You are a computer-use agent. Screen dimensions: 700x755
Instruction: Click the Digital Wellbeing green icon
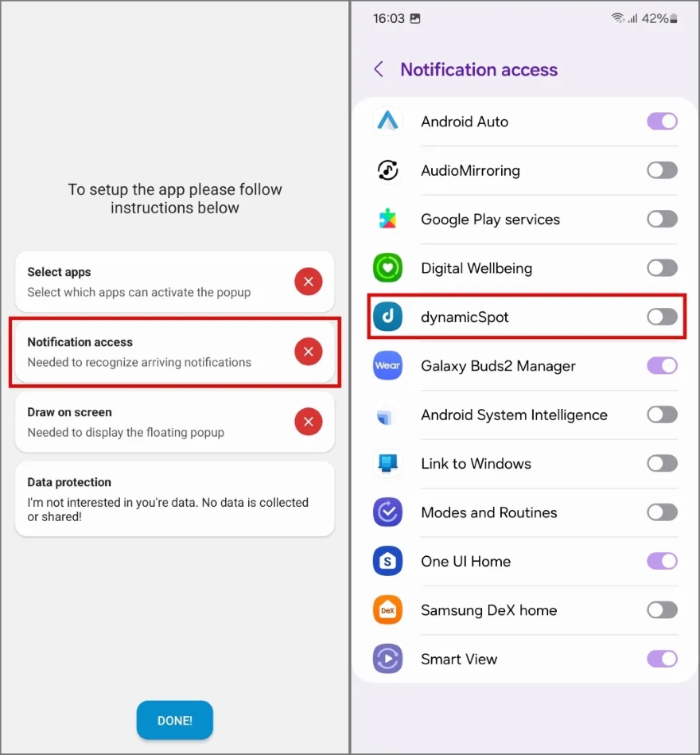click(x=387, y=268)
